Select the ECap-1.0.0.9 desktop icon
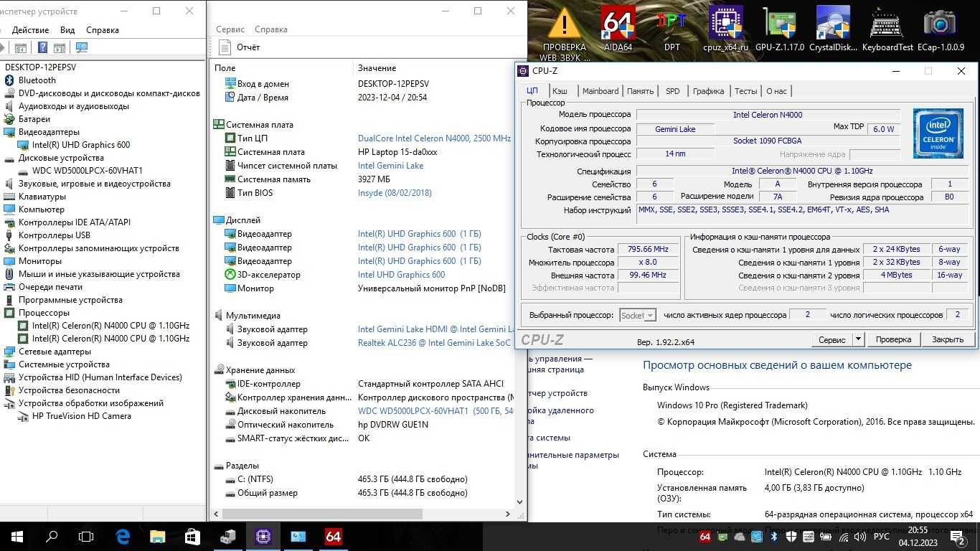Screen dimensions: 980x551 click(x=941, y=29)
